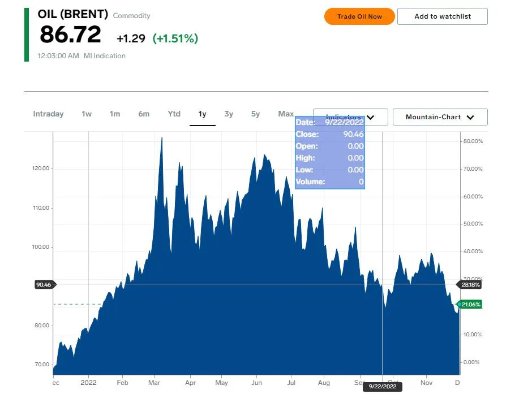Display the 5y price chart
Image resolution: width=532 pixels, height=407 pixels.
point(255,114)
